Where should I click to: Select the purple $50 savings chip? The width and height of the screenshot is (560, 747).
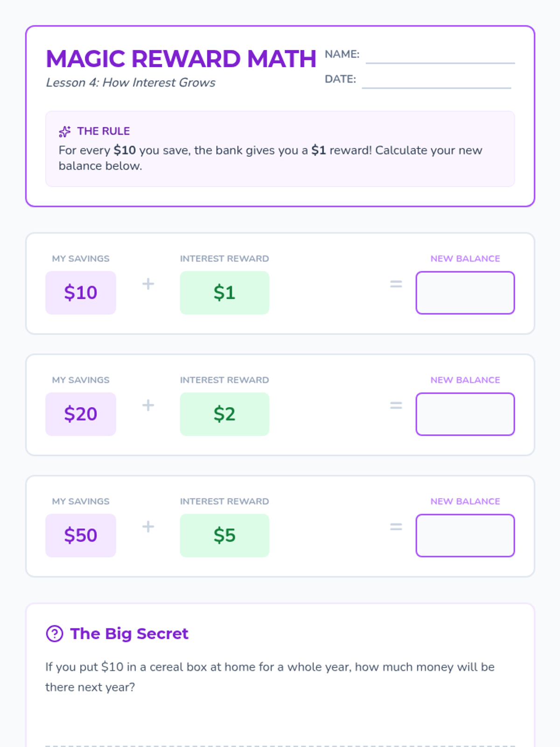81,536
